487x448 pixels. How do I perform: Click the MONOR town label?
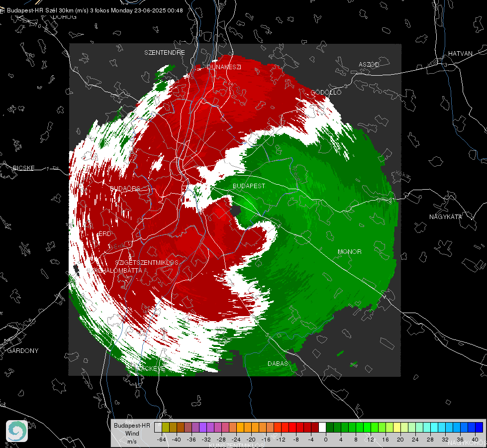[349, 251]
